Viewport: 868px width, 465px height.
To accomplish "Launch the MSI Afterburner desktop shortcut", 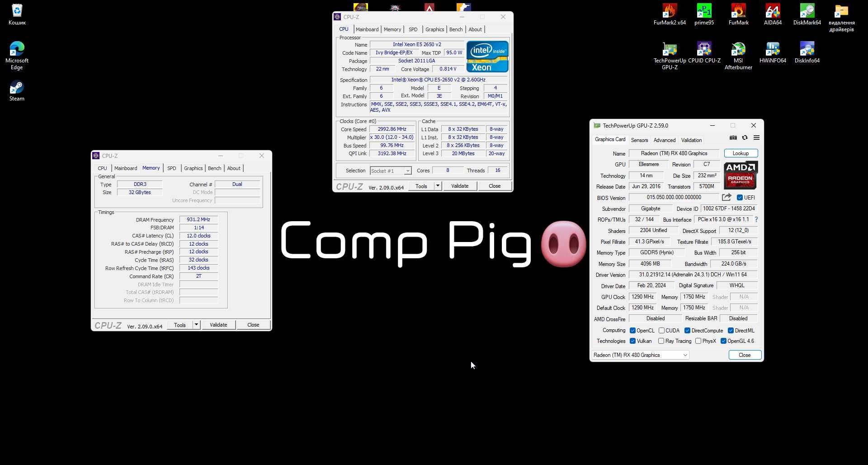I will click(x=738, y=56).
